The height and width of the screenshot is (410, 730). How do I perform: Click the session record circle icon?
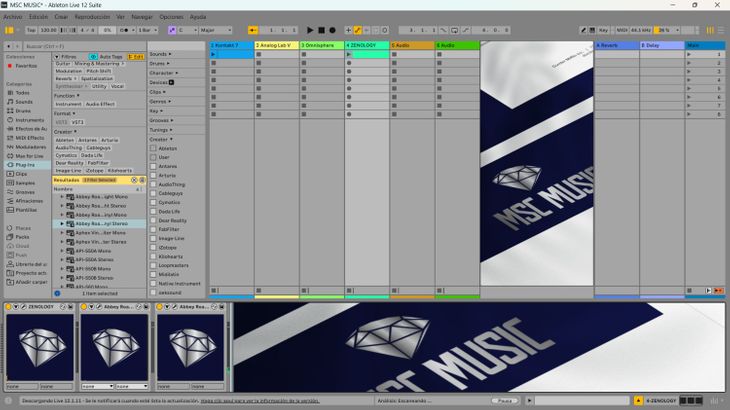click(385, 30)
